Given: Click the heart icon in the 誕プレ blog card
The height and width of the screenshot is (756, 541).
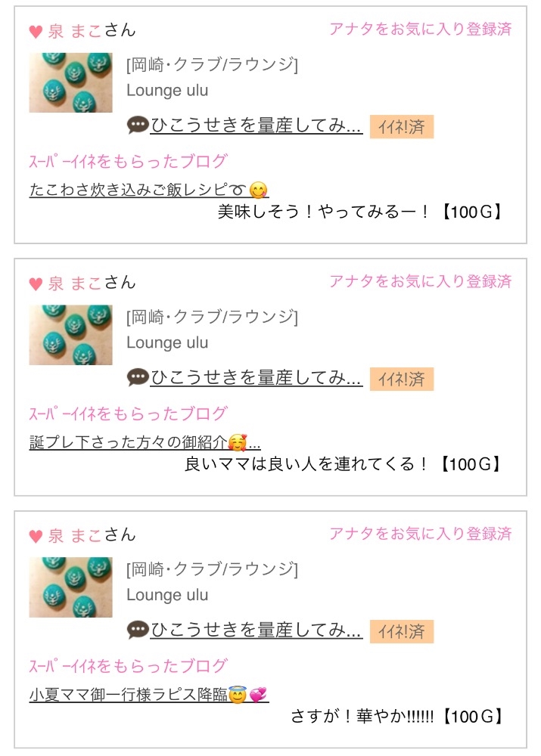Looking at the screenshot, I should pos(36,284).
